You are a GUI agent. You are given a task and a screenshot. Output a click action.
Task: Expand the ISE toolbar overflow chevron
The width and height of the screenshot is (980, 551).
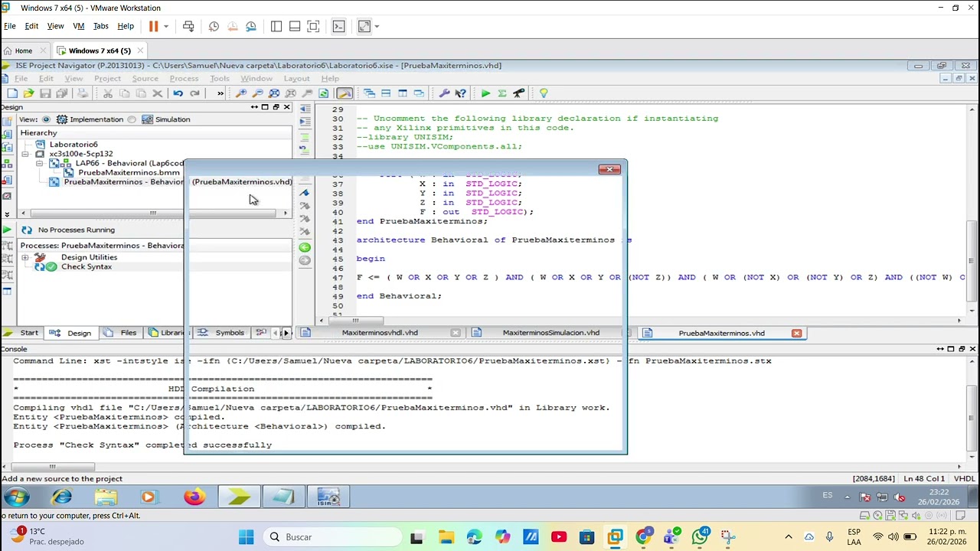click(220, 93)
